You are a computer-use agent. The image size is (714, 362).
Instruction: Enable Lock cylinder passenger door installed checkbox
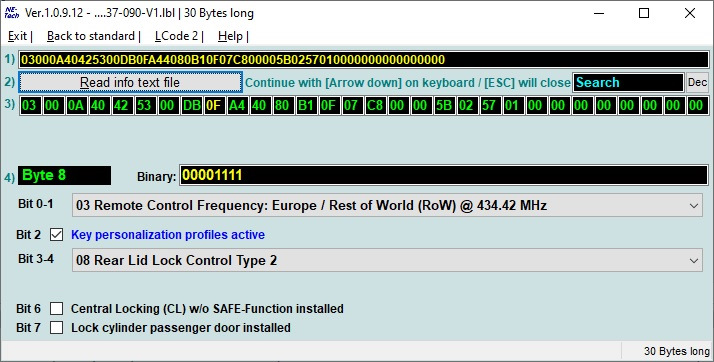56,327
